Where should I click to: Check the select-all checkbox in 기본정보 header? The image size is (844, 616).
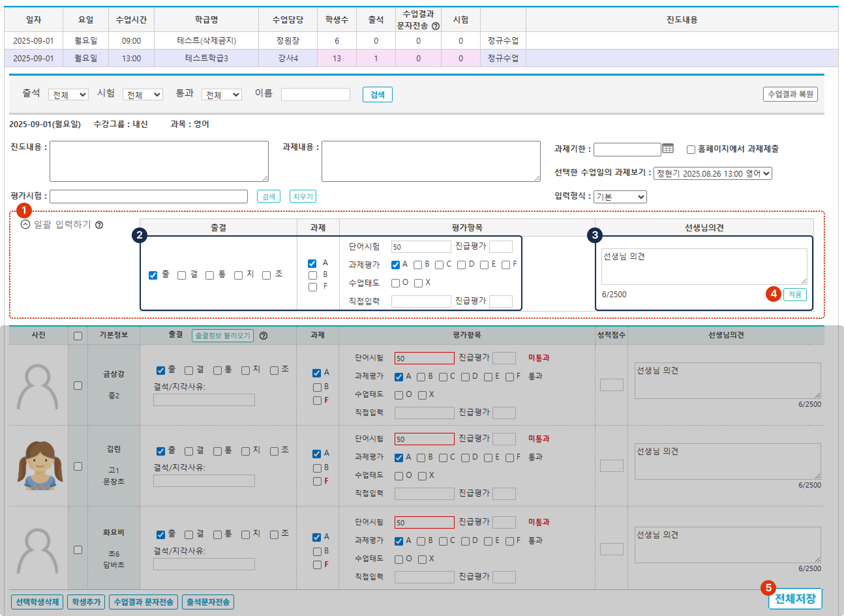tap(78, 336)
